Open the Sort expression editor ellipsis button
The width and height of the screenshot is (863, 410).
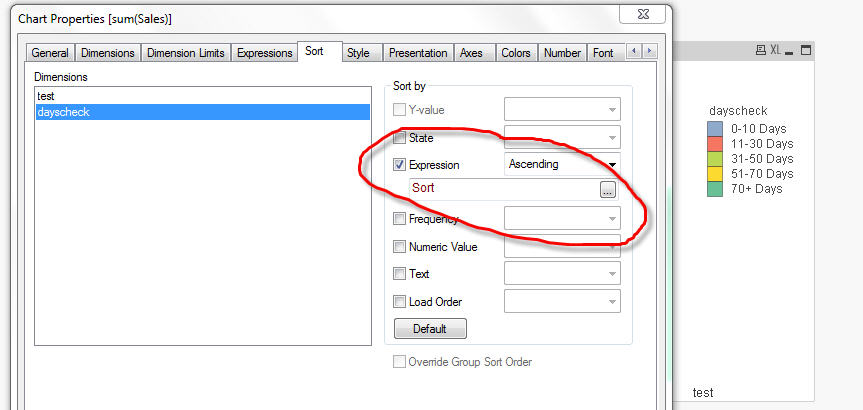point(607,190)
